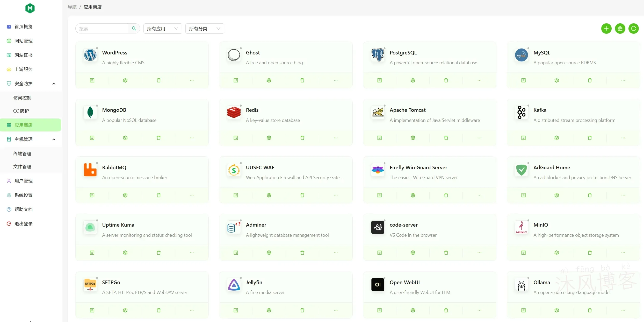Image resolution: width=644 pixels, height=322 pixels.
Task: Open the PostgreSQL log viewer
Action: (379, 80)
